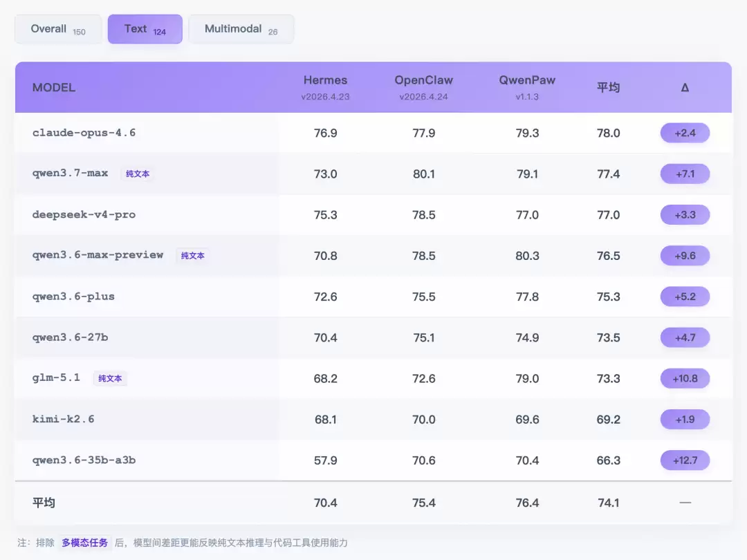The width and height of the screenshot is (747, 560).
Task: Click average 78.0 for claude-opus-4.6
Action: pos(609,133)
